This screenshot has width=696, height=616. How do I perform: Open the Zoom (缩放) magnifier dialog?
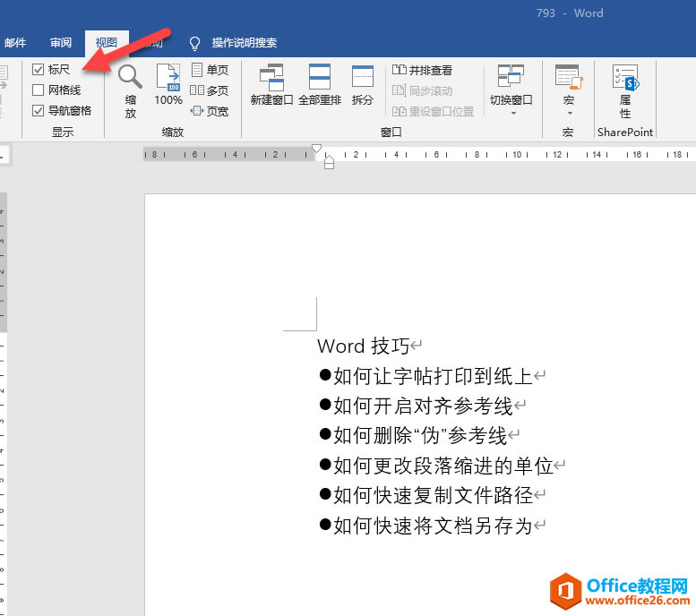tap(130, 91)
